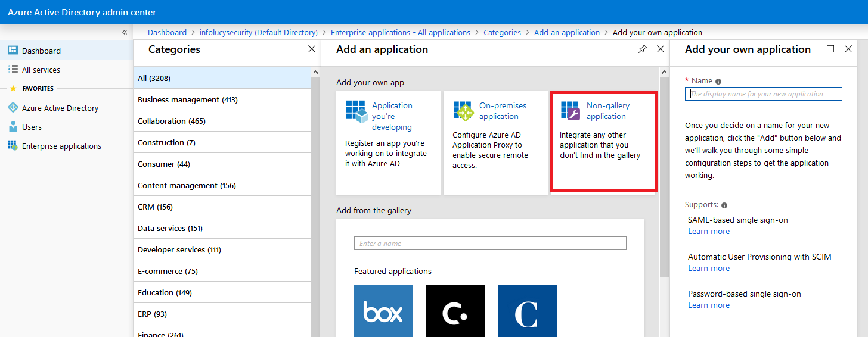Click the Application you're developing cube icon
This screenshot has height=337, width=868.
[x=356, y=111]
